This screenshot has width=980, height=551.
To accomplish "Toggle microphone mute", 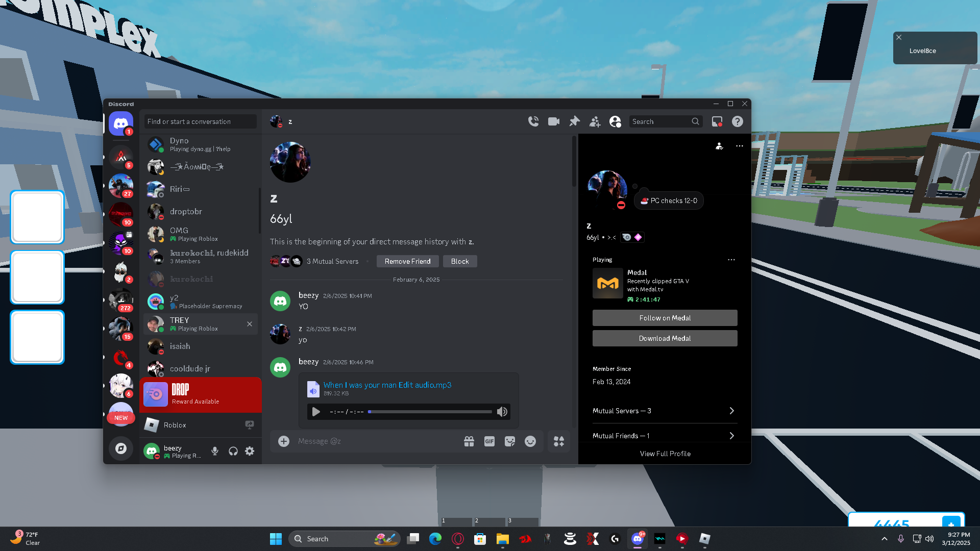I will pyautogui.click(x=215, y=451).
